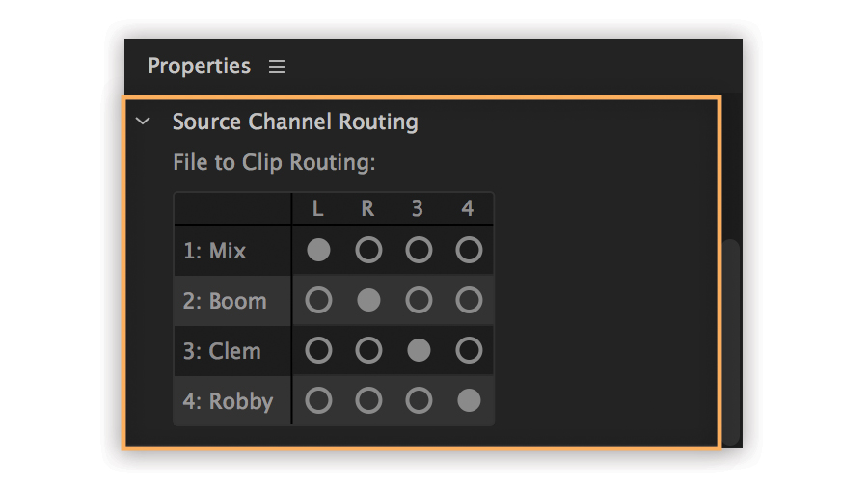Collapse the Source Channel Routing section

[144, 122]
